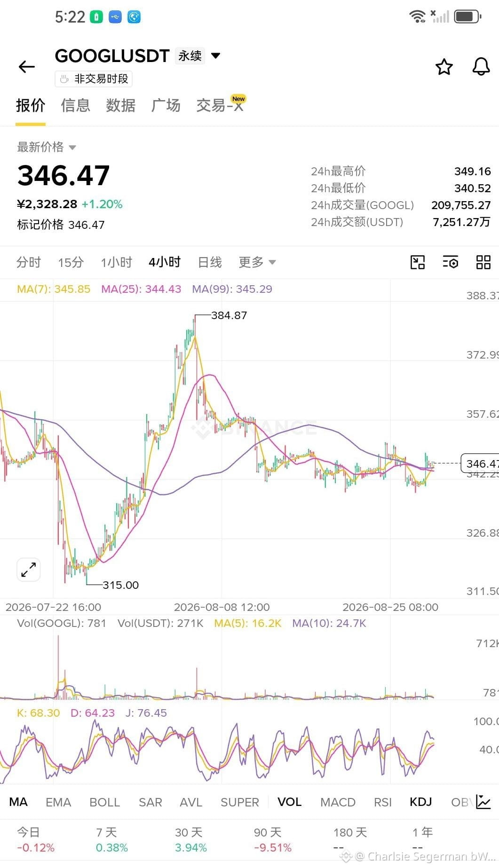Tap the 30 天 performance value
The image size is (499, 868).
(191, 848)
